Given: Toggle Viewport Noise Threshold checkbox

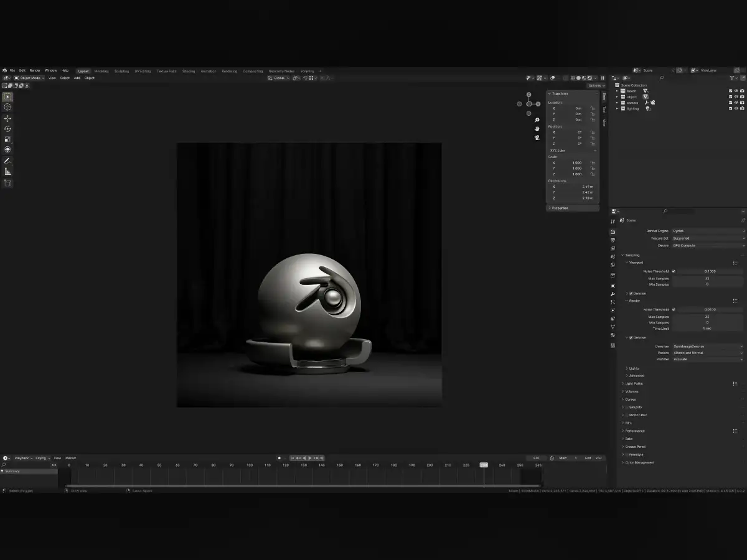Looking at the screenshot, I should (674, 271).
